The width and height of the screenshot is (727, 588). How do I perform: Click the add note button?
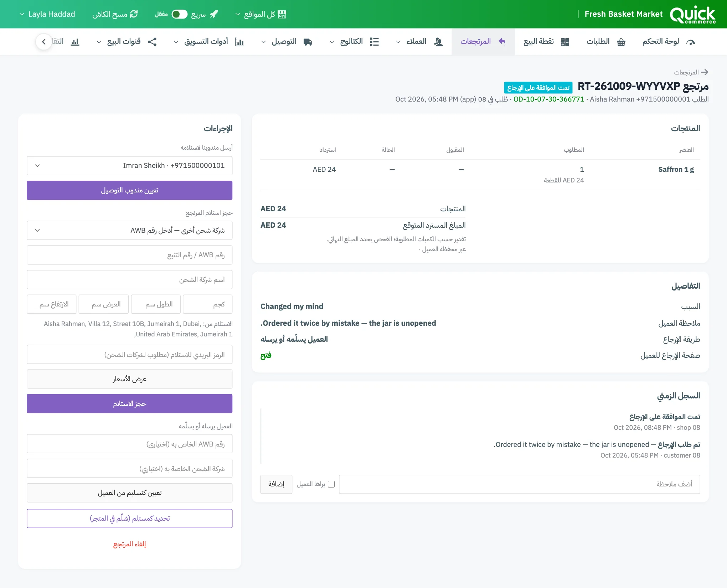pyautogui.click(x=276, y=484)
